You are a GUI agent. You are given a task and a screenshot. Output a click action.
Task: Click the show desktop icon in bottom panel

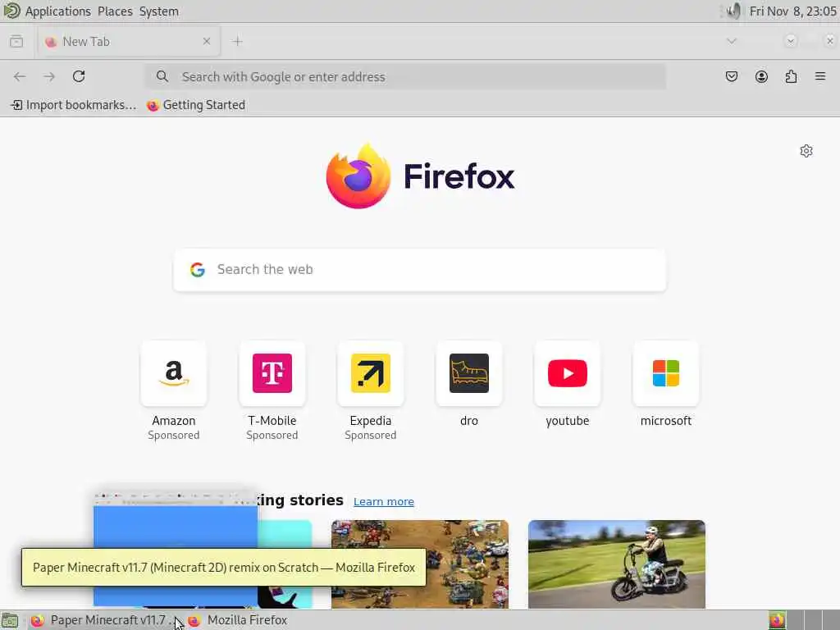10,620
